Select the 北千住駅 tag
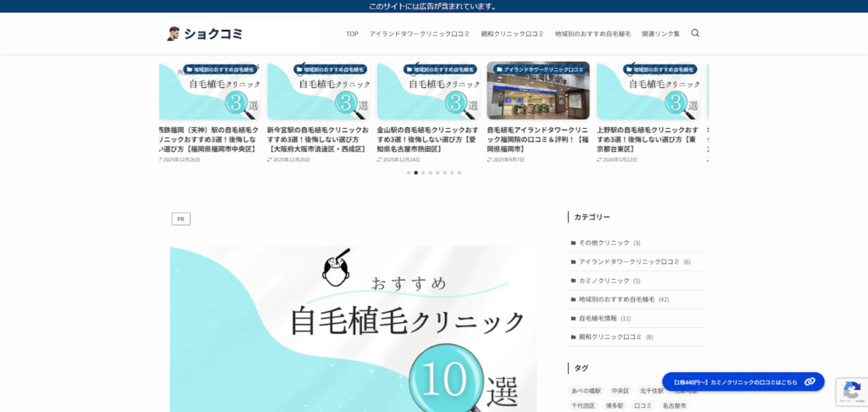Screen dimensions: 868x412 tap(652, 391)
